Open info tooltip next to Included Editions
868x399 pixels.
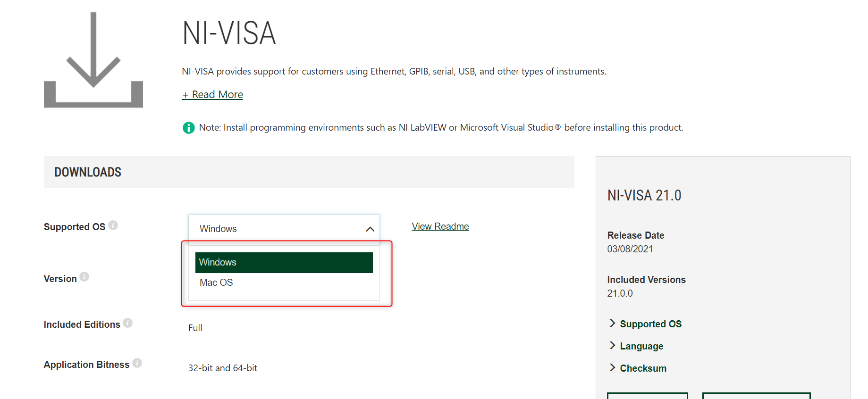coord(127,323)
